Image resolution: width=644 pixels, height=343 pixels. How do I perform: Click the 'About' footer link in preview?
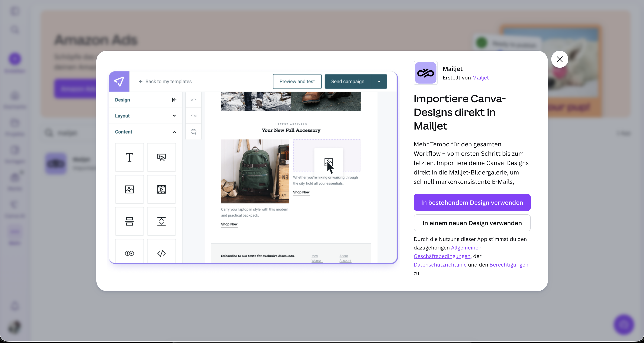pyautogui.click(x=344, y=256)
